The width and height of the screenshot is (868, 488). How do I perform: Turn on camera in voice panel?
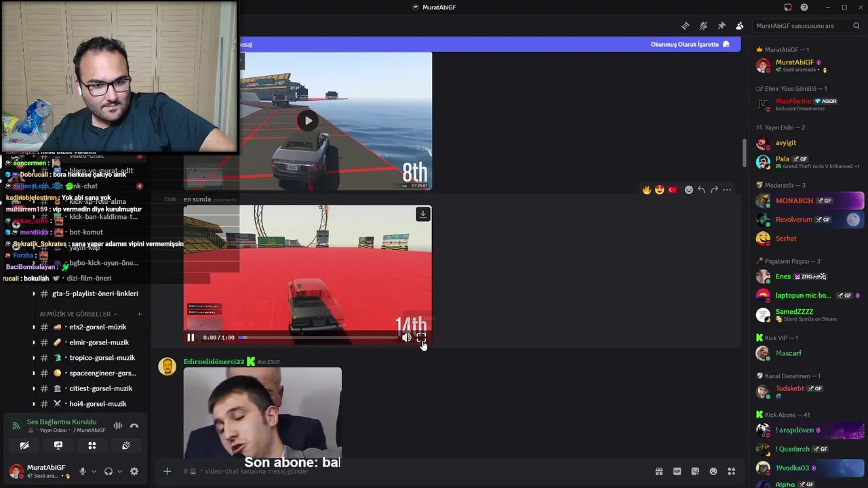tap(24, 445)
